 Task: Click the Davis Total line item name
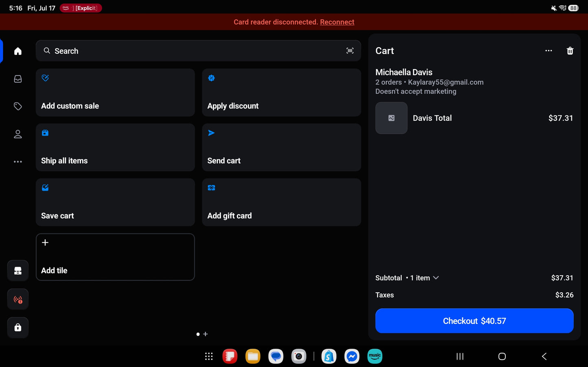[432, 118]
